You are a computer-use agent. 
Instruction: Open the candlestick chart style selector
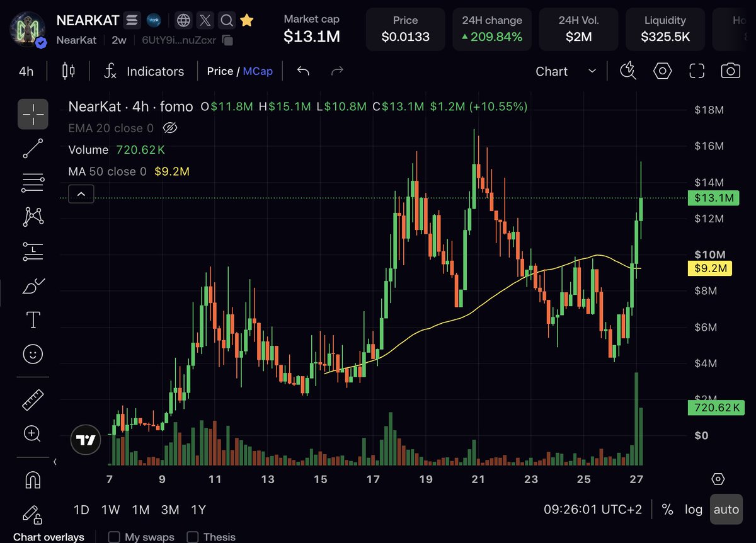[x=69, y=71]
